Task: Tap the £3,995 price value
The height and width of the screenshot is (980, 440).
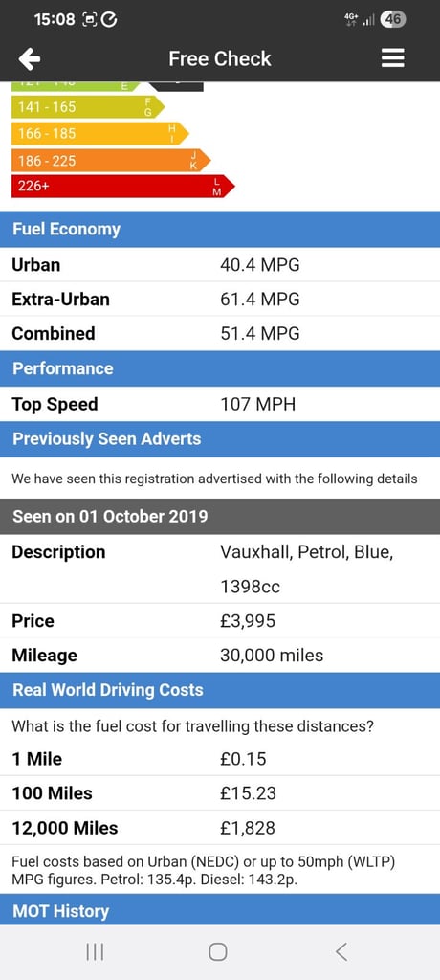Action: tap(248, 621)
